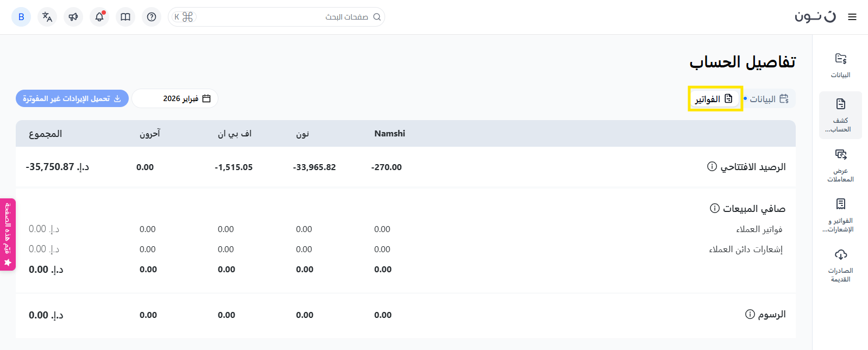Open the notifications bell icon
Image resolution: width=868 pixels, height=350 pixels.
(99, 17)
